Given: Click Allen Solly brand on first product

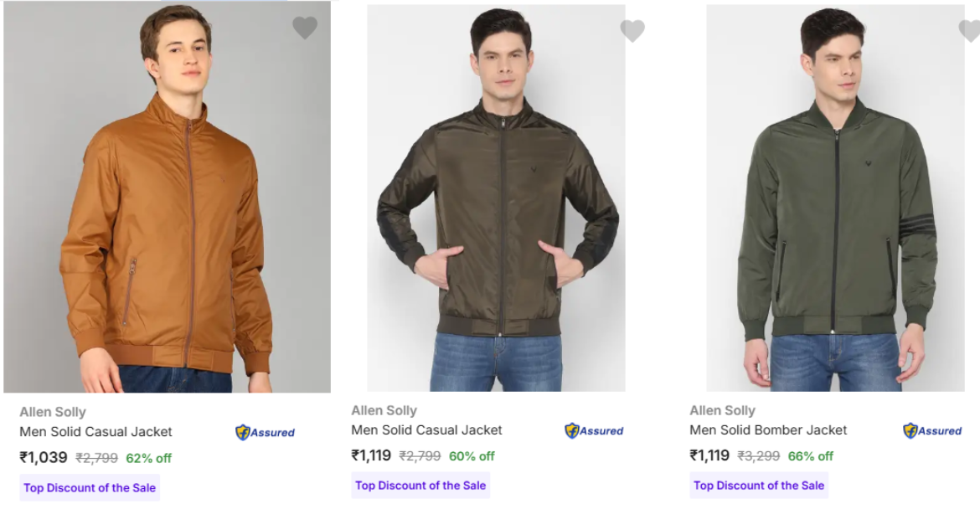Looking at the screenshot, I should tap(53, 412).
